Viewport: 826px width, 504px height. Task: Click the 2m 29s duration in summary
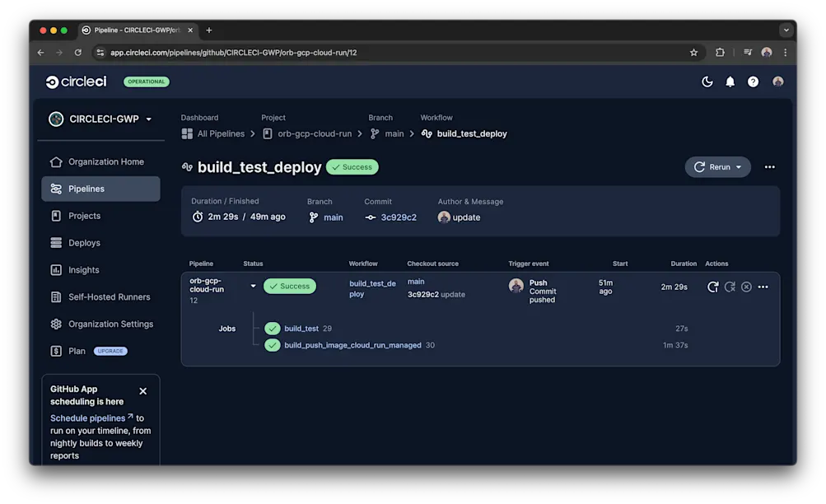click(x=223, y=217)
